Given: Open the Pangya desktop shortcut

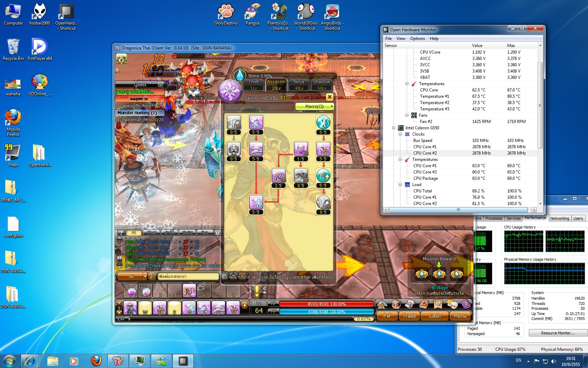Looking at the screenshot, I should pos(252,14).
